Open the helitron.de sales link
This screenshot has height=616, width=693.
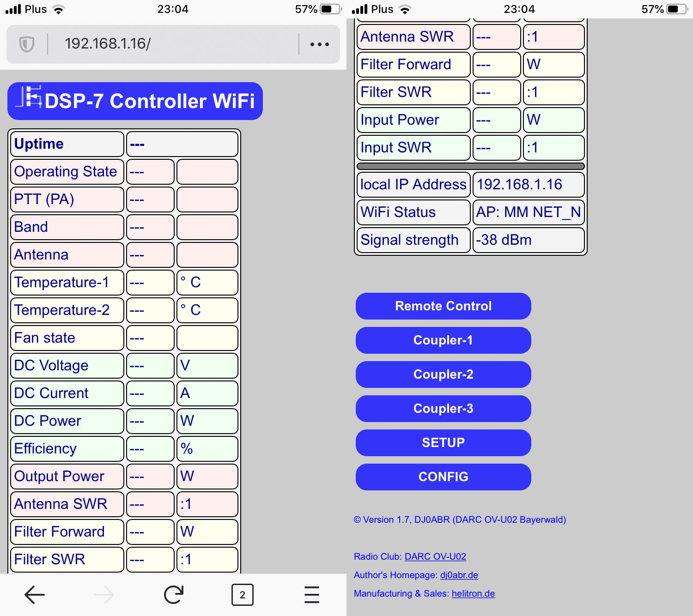click(473, 593)
